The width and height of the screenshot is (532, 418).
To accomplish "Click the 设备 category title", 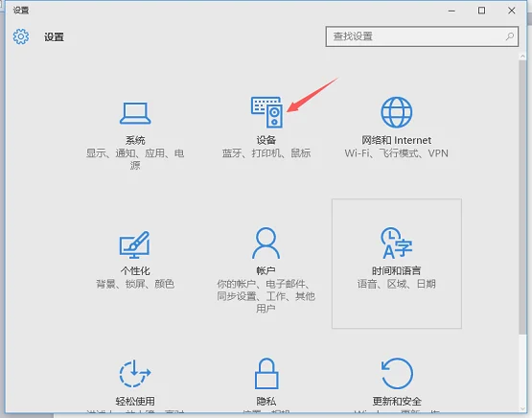I will tap(266, 140).
